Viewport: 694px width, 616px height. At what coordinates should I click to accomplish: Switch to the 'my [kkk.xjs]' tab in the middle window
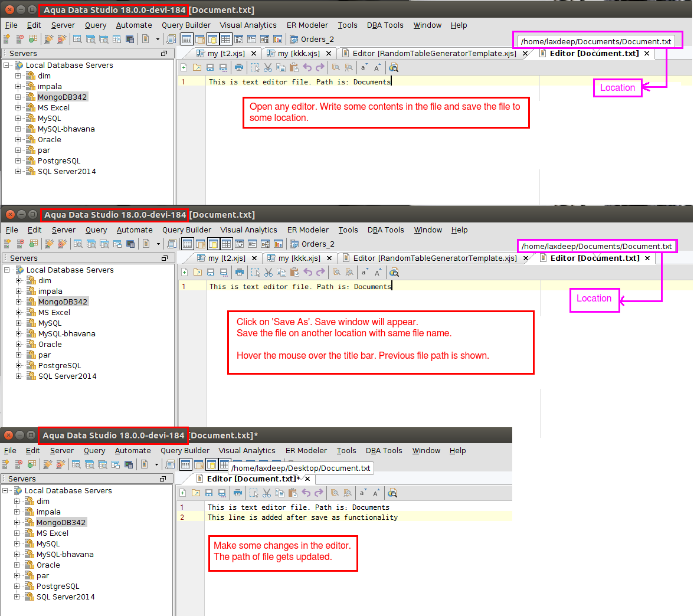pos(299,258)
